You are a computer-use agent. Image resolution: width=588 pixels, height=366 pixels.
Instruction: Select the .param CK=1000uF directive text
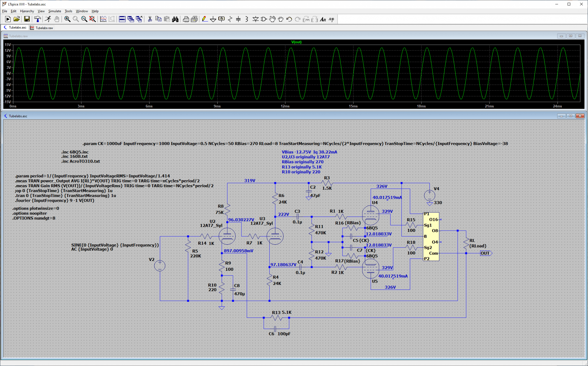295,143
